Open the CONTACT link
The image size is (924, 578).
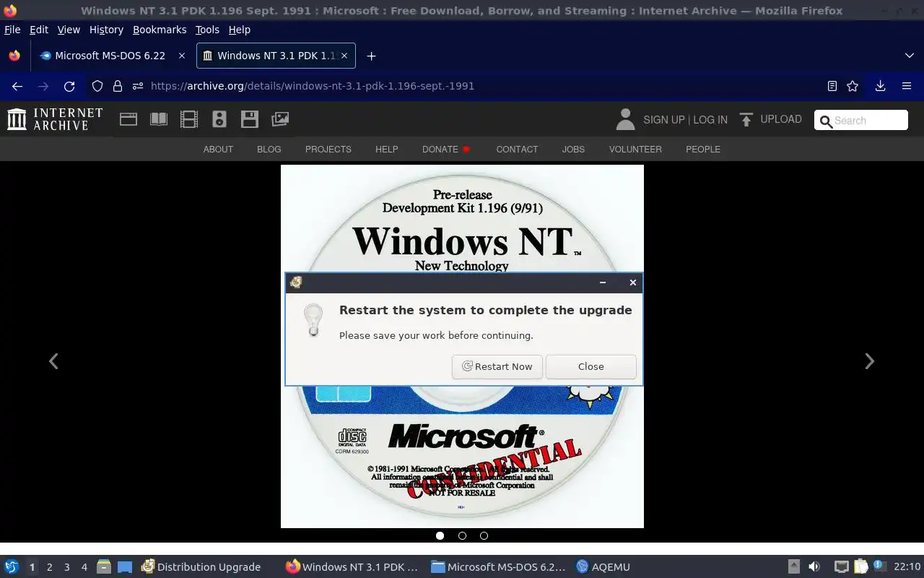517,149
